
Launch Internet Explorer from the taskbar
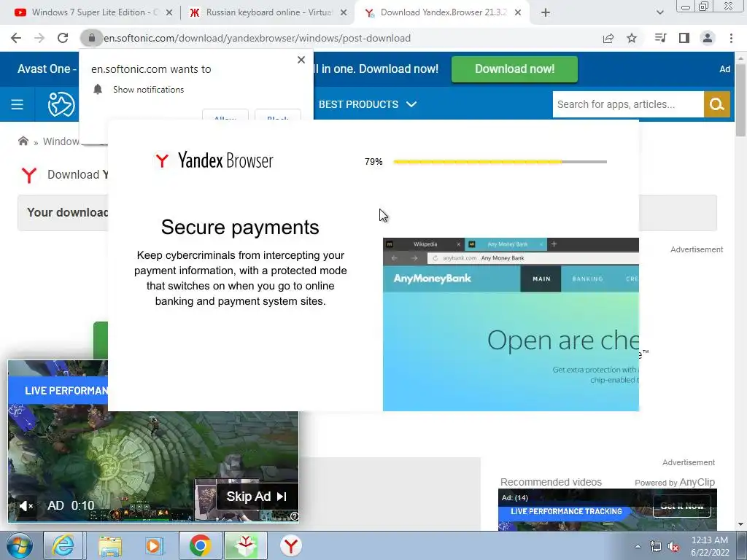[x=63, y=545]
